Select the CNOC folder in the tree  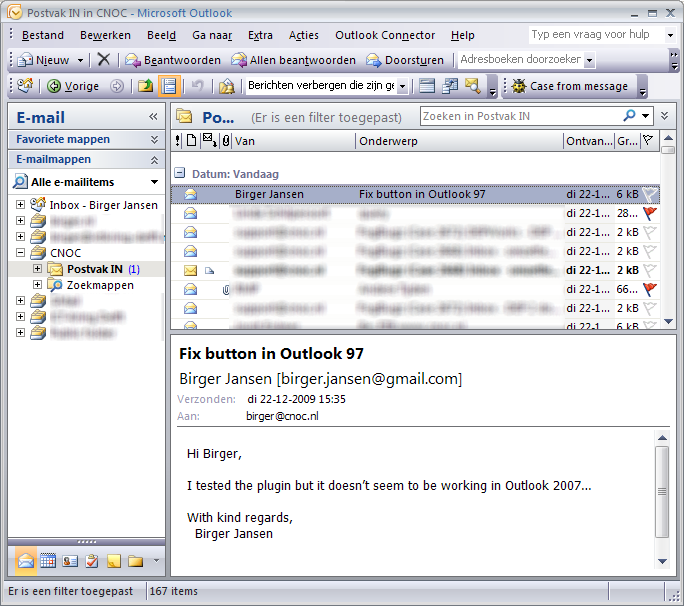(x=65, y=253)
